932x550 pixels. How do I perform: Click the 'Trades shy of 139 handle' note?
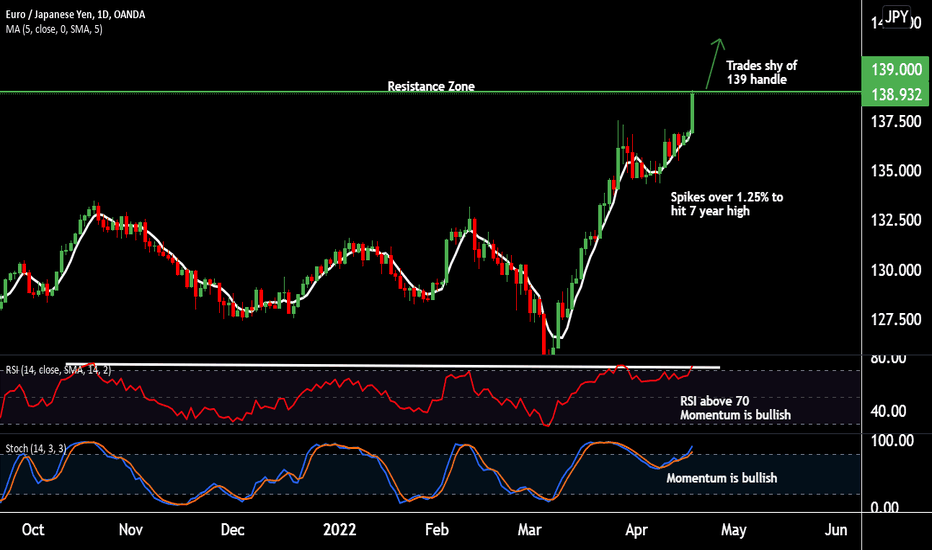[x=761, y=73]
